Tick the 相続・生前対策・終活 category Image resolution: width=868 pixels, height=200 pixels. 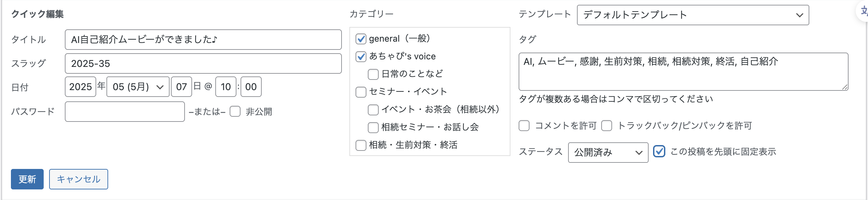point(361,145)
